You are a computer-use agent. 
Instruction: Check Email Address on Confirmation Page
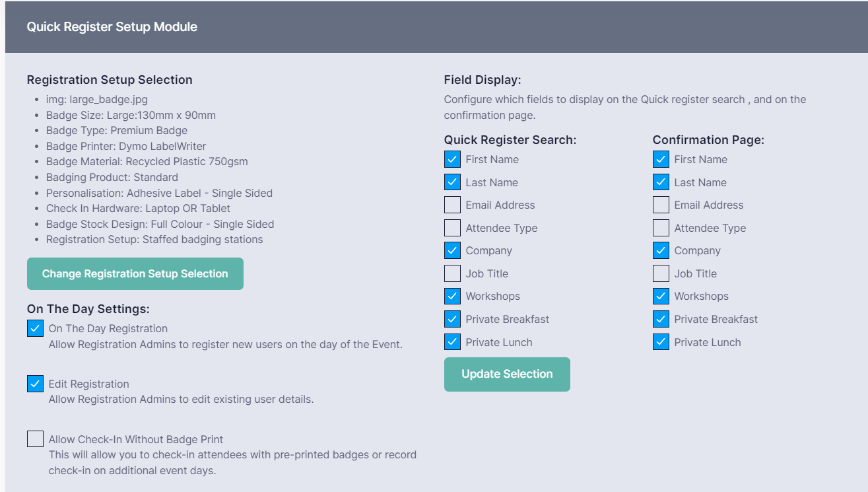(661, 205)
